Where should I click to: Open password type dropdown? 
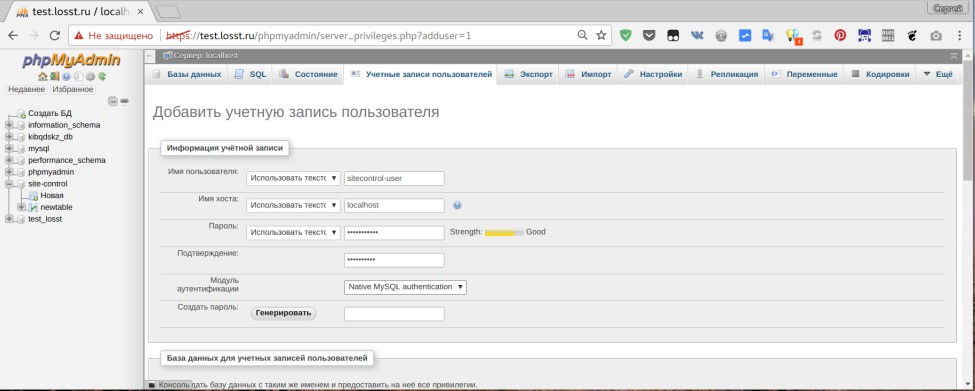(293, 232)
